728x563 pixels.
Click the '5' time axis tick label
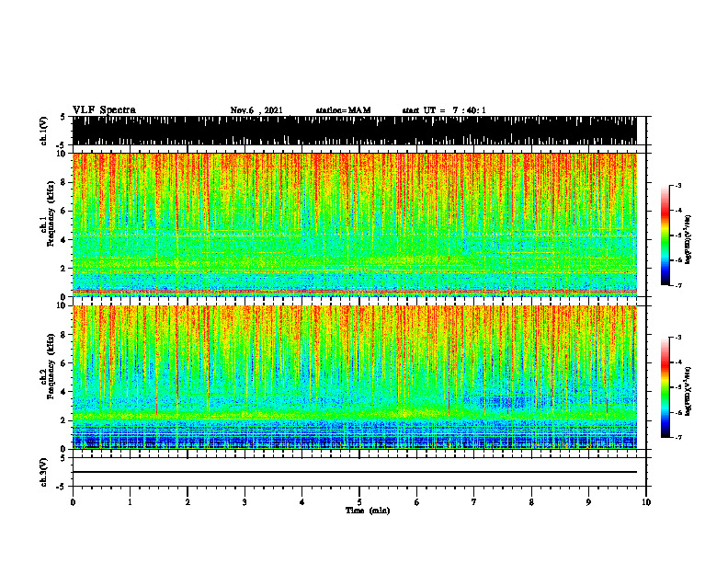(x=359, y=502)
